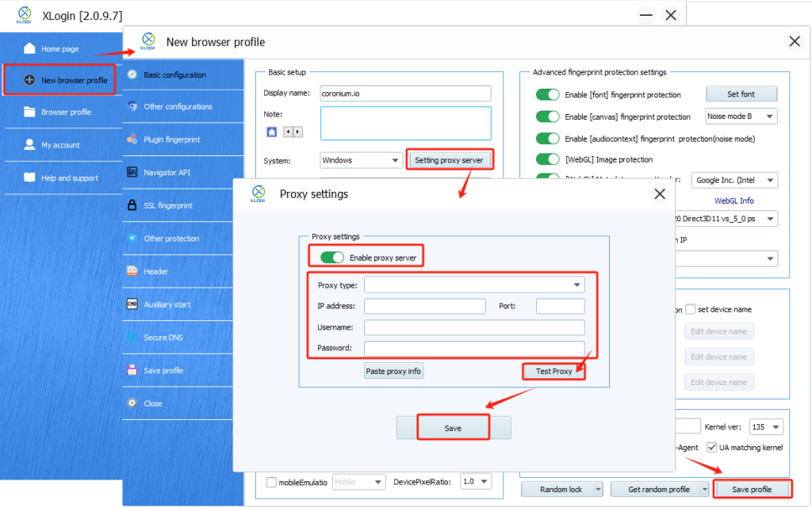Click the Note text area

pyautogui.click(x=405, y=123)
